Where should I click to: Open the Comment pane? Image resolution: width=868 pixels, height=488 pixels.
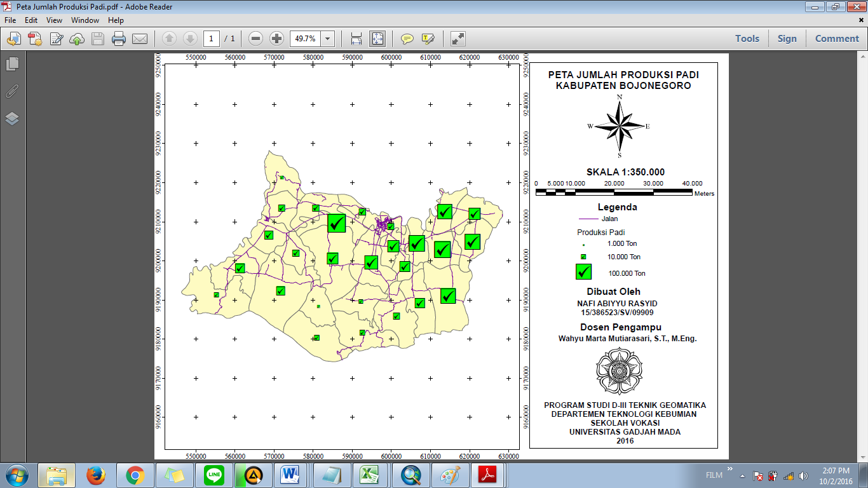(837, 39)
